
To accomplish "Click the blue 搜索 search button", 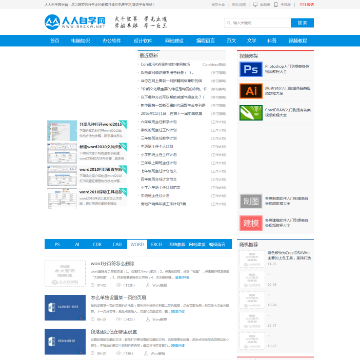I will 302,23.
